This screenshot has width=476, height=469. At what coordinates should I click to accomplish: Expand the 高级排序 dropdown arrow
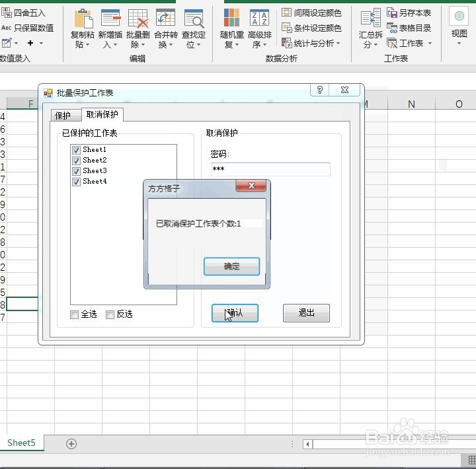[264, 45]
